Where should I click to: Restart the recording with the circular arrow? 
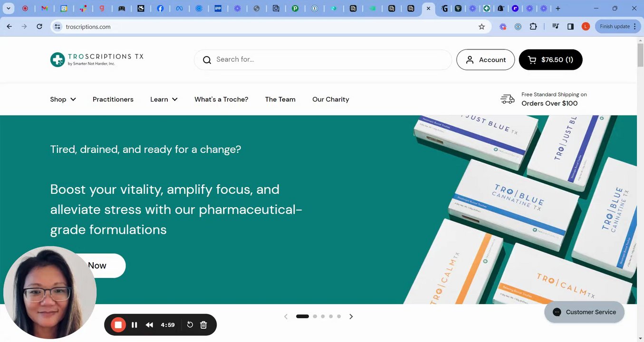(190, 325)
